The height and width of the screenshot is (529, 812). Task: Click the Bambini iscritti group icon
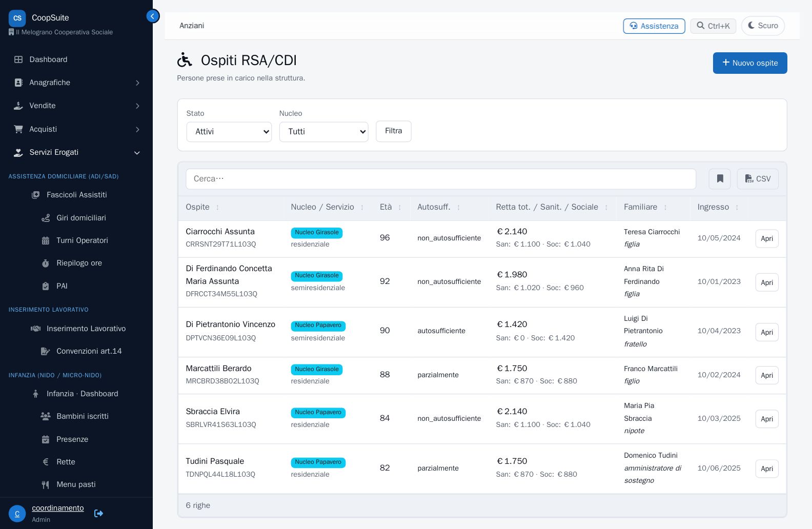pyautogui.click(x=46, y=416)
